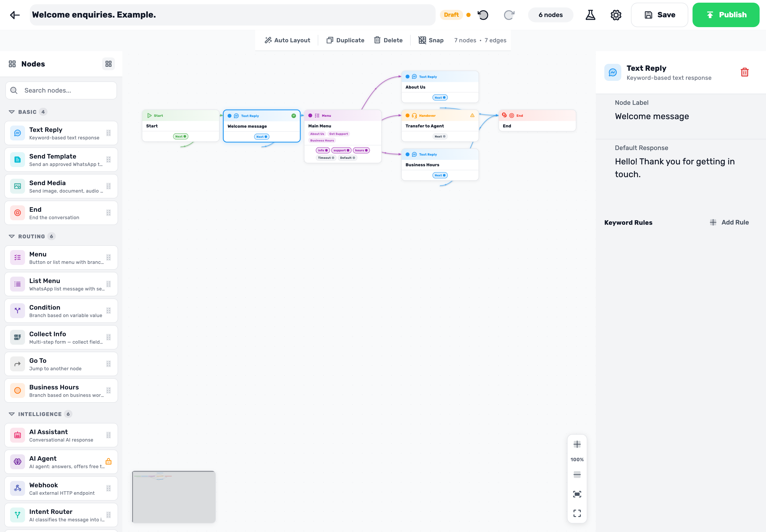Grab drag handle of Send Template

(108, 160)
